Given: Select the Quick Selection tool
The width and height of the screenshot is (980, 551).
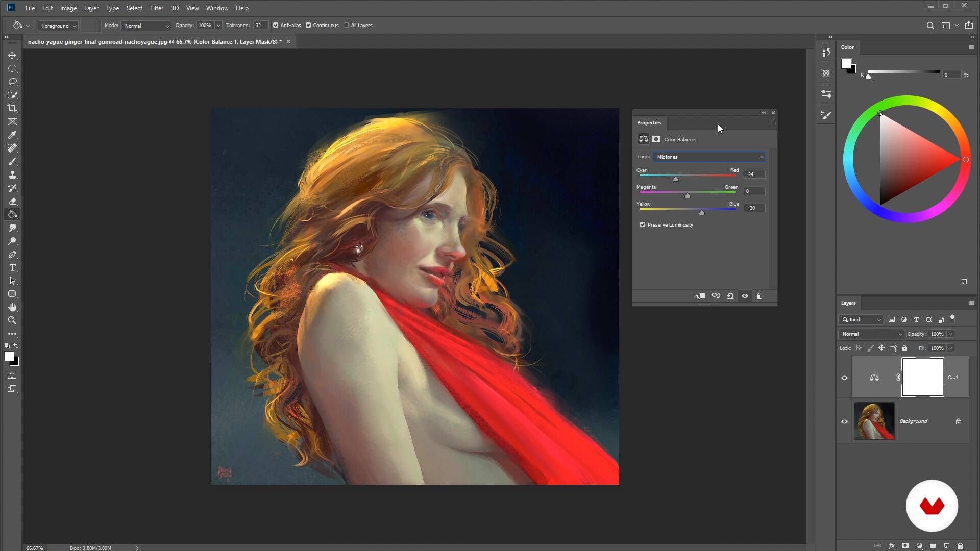Looking at the screenshot, I should click(x=12, y=95).
